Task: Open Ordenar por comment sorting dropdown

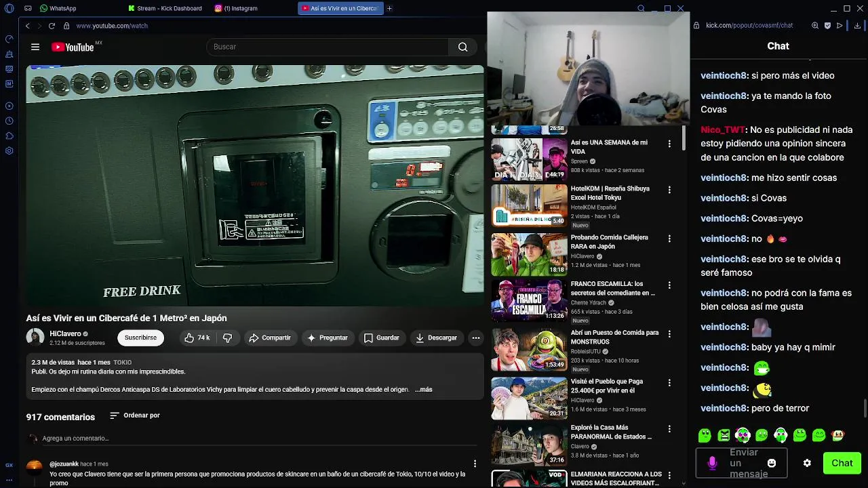Action: (x=135, y=415)
